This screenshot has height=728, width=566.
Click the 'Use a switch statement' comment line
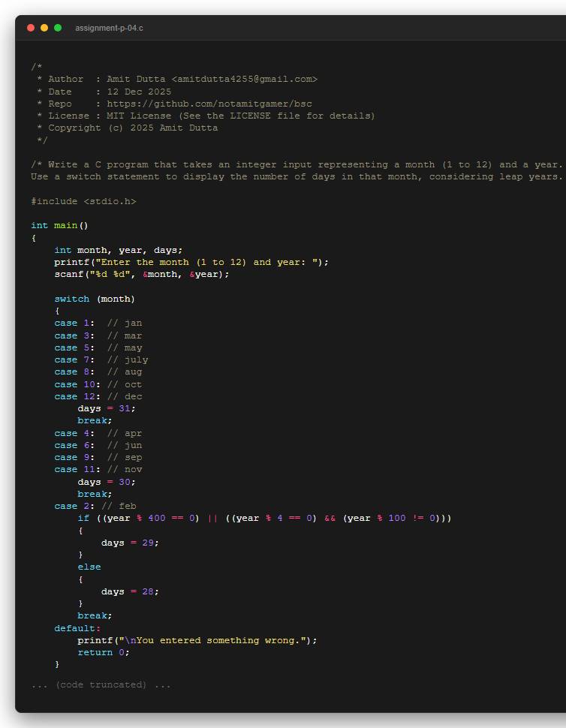pos(297,176)
